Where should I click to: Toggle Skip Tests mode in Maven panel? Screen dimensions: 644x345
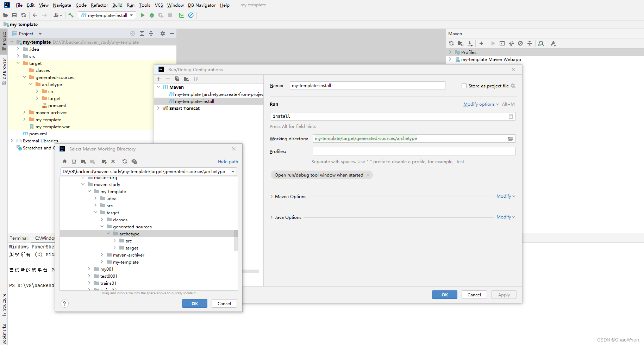[520, 43]
